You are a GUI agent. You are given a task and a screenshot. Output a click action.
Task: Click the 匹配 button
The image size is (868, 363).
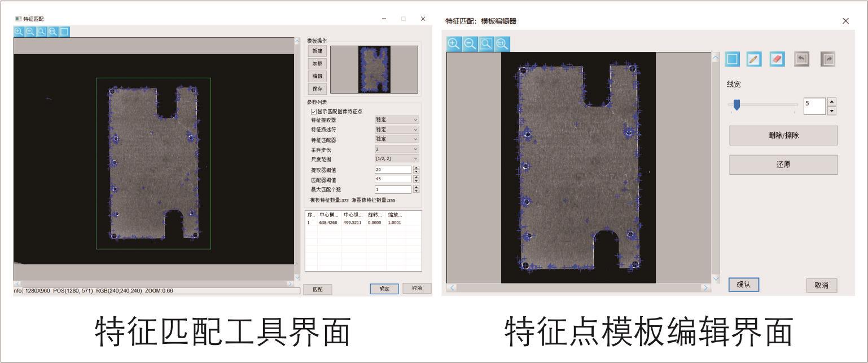(x=317, y=289)
